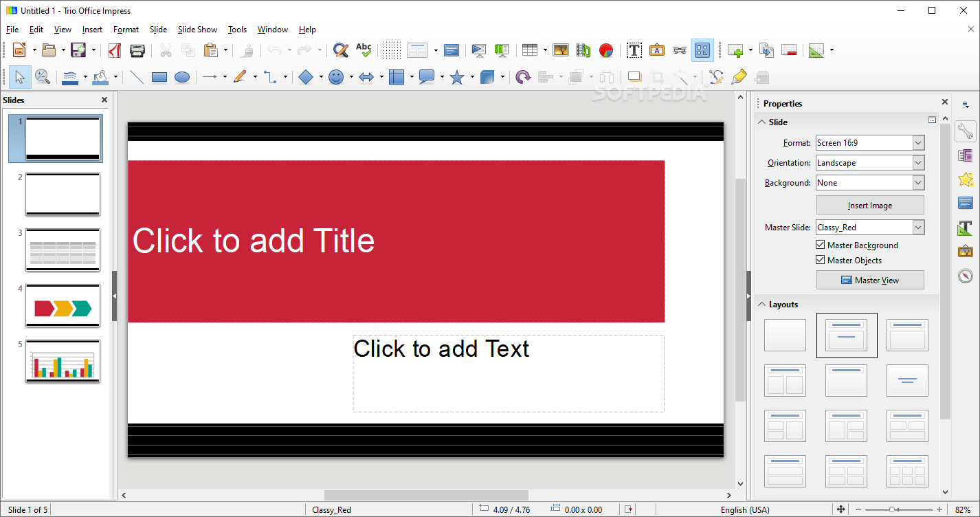
Task: Select slide 4 thumbnail with arrows
Action: point(63,305)
